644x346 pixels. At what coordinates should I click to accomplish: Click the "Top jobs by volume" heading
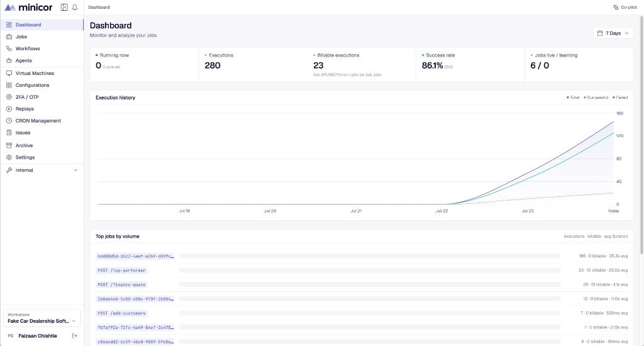pos(118,237)
